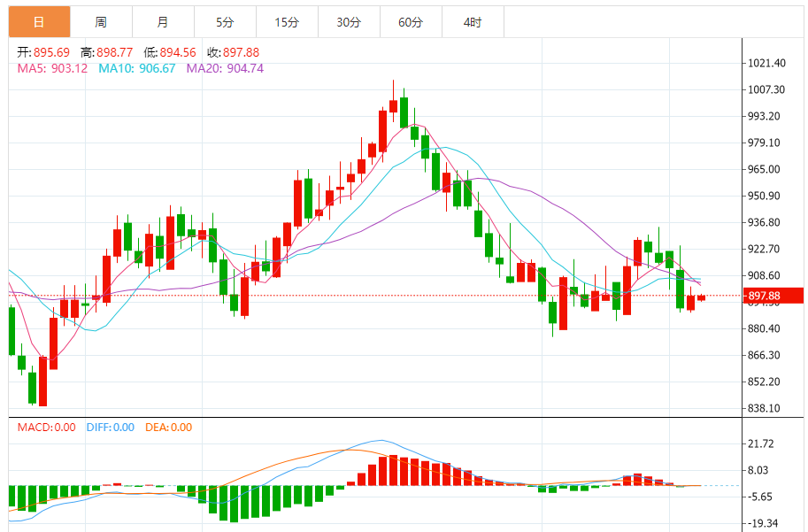808x532 pixels.
Task: Click the 908.60 price axis label
Action: [765, 275]
